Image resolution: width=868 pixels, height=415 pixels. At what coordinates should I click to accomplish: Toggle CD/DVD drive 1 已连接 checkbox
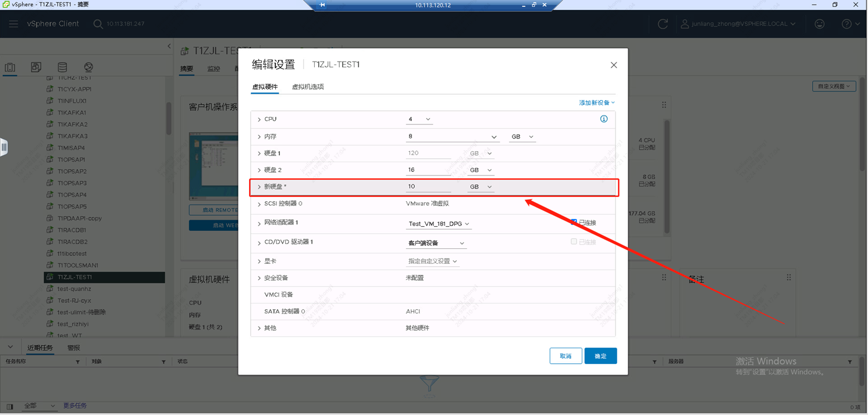(x=574, y=242)
